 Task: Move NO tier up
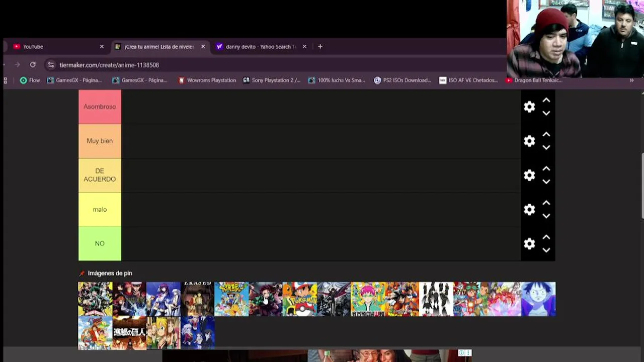click(546, 237)
